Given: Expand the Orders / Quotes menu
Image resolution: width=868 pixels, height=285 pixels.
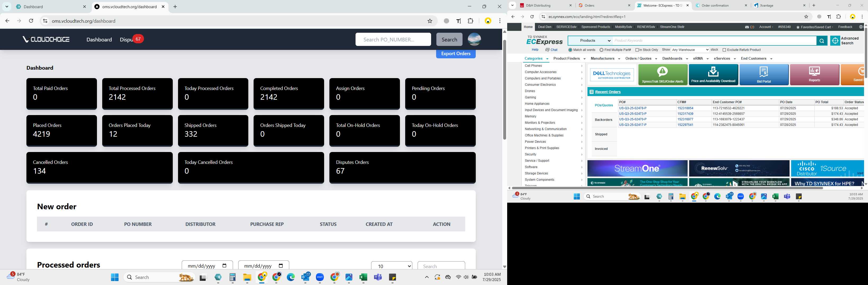Looking at the screenshot, I should pos(641,59).
